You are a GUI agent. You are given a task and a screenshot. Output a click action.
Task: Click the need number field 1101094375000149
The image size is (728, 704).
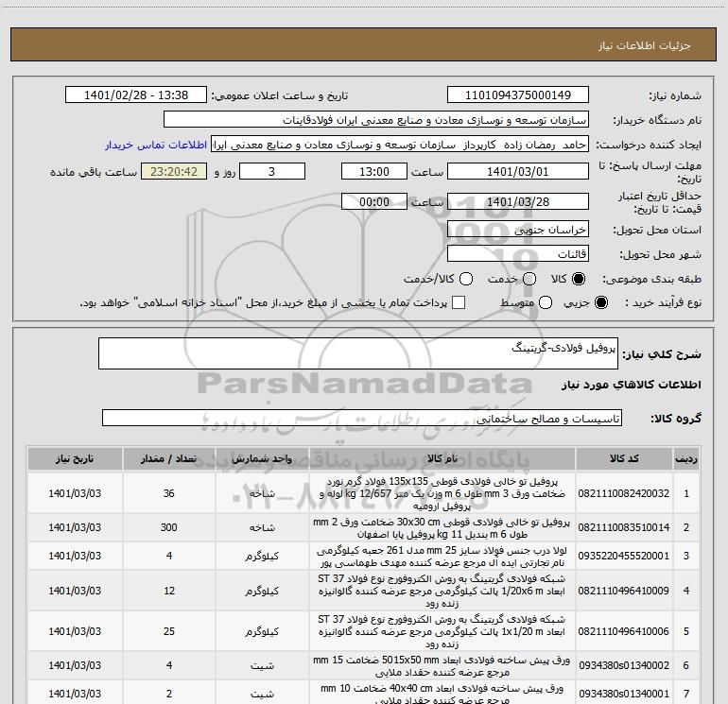click(518, 95)
